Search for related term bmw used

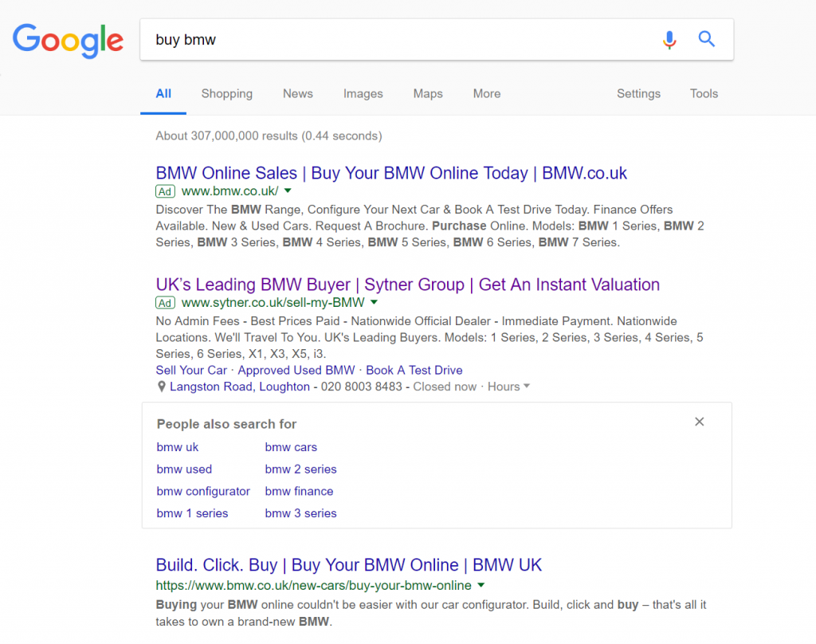184,469
